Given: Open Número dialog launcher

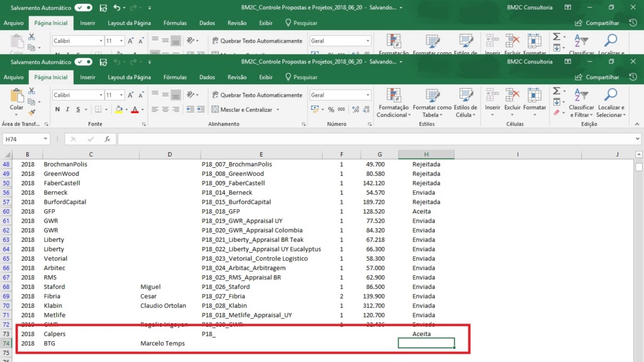Looking at the screenshot, I should [x=370, y=124].
